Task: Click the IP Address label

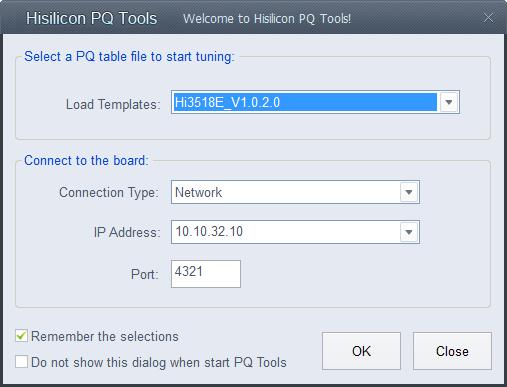Action: (x=127, y=232)
